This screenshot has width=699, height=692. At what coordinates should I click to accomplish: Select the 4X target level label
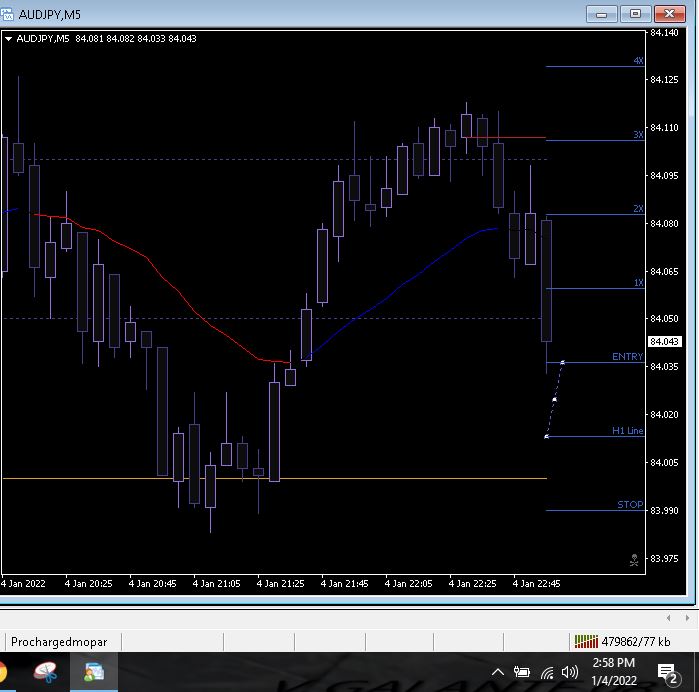click(x=638, y=61)
